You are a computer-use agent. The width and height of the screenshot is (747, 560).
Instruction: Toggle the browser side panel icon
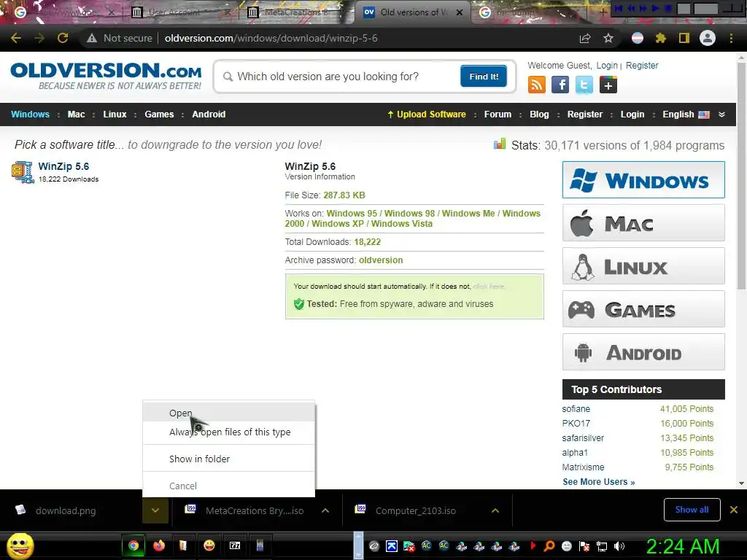coord(684,38)
